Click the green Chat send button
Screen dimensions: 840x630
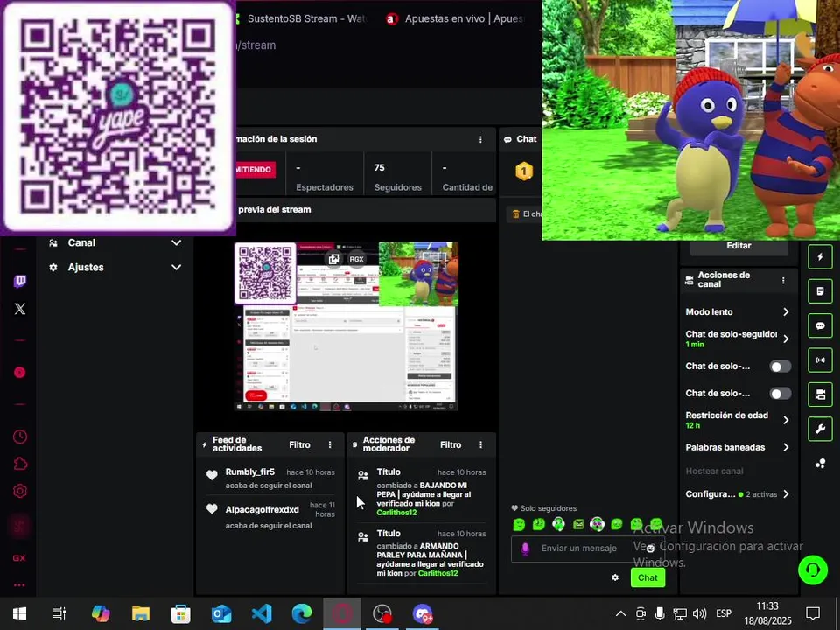pyautogui.click(x=647, y=577)
